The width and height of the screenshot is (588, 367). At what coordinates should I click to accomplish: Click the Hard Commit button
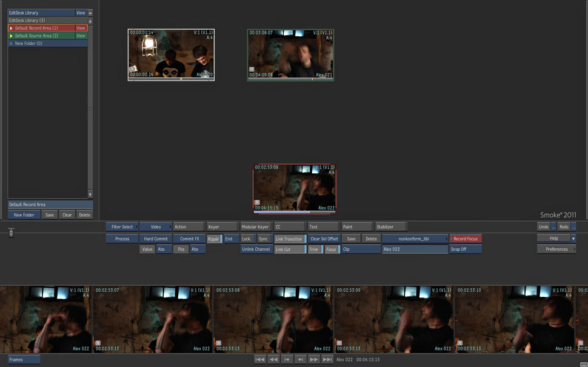(x=156, y=239)
